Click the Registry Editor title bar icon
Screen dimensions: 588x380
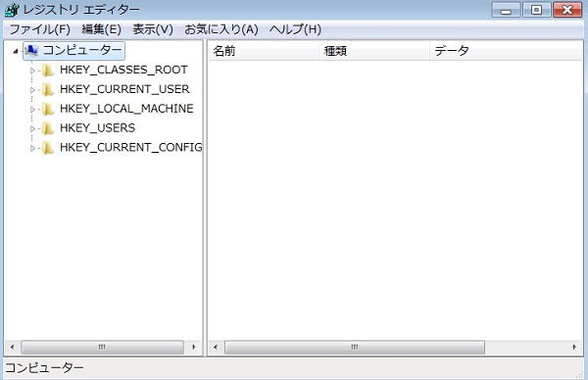pos(11,10)
